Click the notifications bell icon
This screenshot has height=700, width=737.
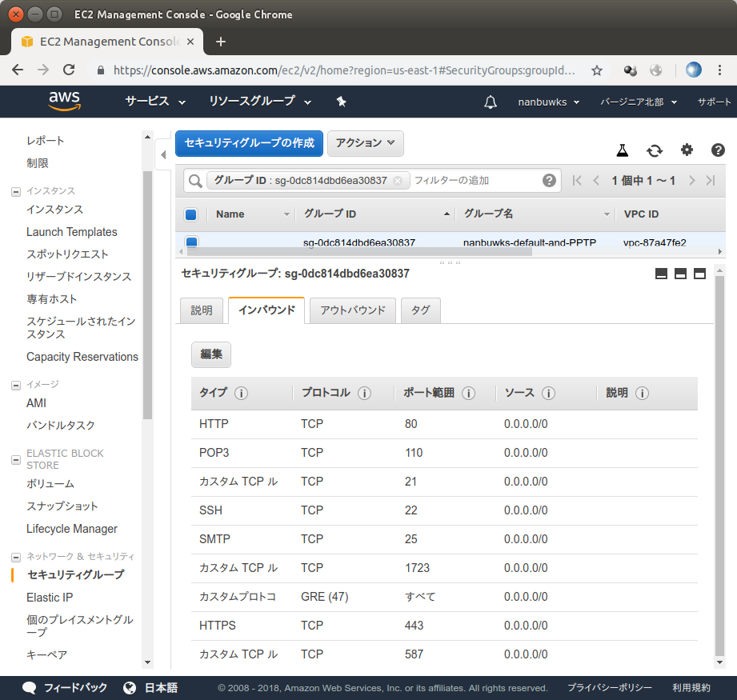pyautogui.click(x=491, y=102)
